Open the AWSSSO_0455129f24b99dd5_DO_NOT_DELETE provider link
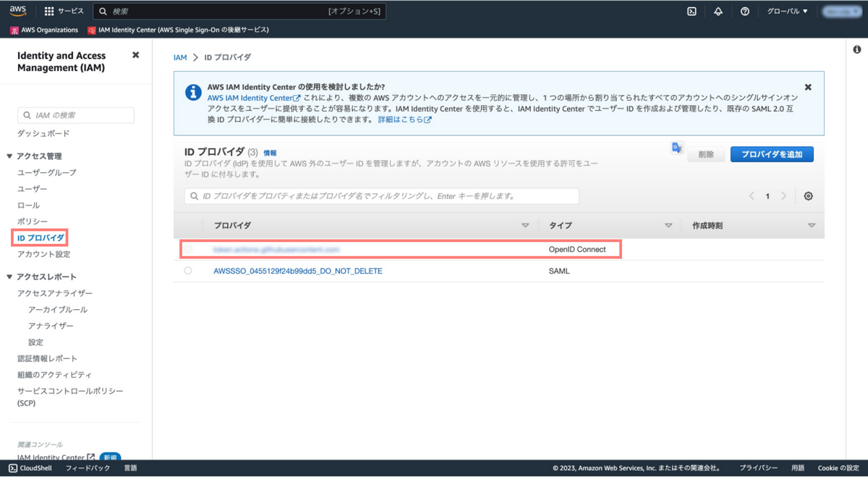868x477 pixels. pyautogui.click(x=297, y=271)
